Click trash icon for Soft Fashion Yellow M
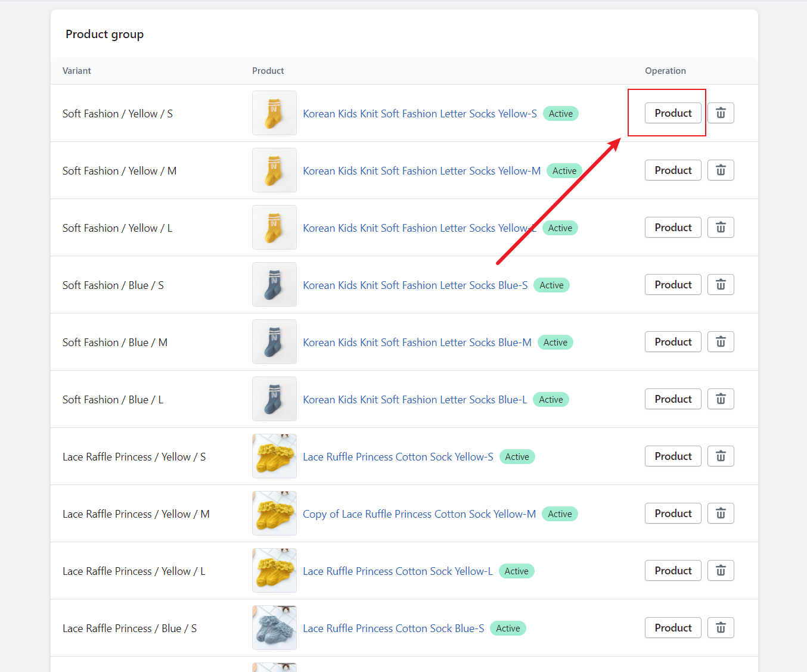Image resolution: width=807 pixels, height=672 pixels. point(721,170)
